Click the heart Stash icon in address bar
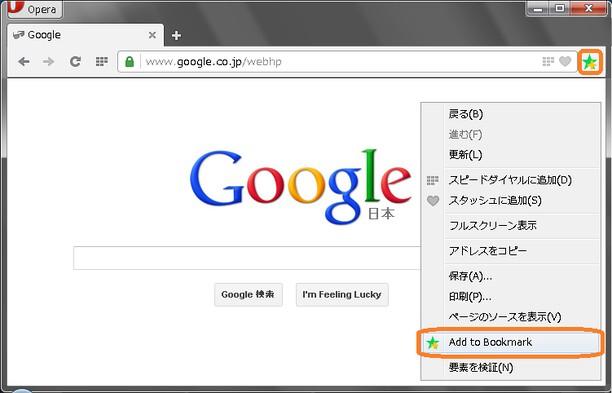The image size is (612, 393). 565,61
